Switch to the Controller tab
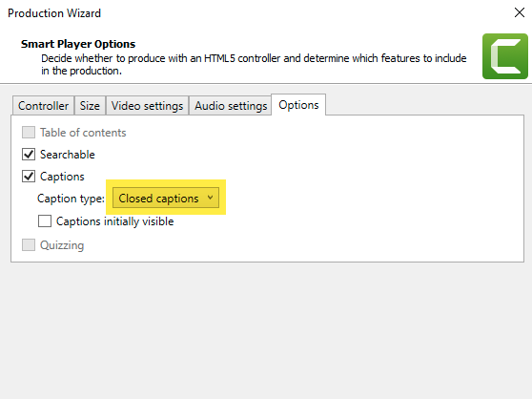This screenshot has width=532, height=399. tap(43, 106)
